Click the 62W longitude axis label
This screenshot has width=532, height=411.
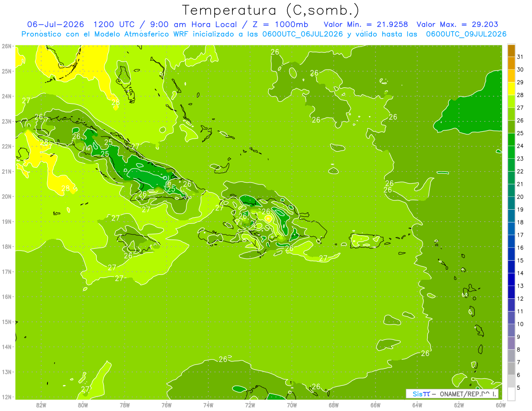pos(459,405)
